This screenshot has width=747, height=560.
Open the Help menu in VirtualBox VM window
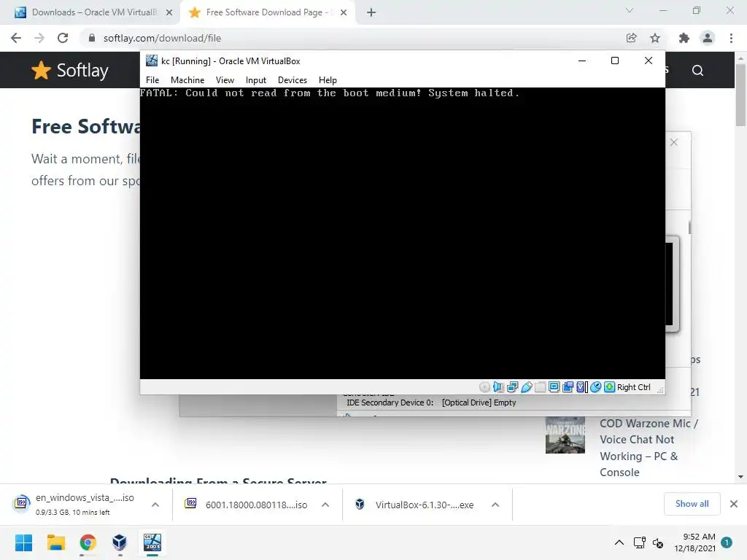click(x=328, y=80)
